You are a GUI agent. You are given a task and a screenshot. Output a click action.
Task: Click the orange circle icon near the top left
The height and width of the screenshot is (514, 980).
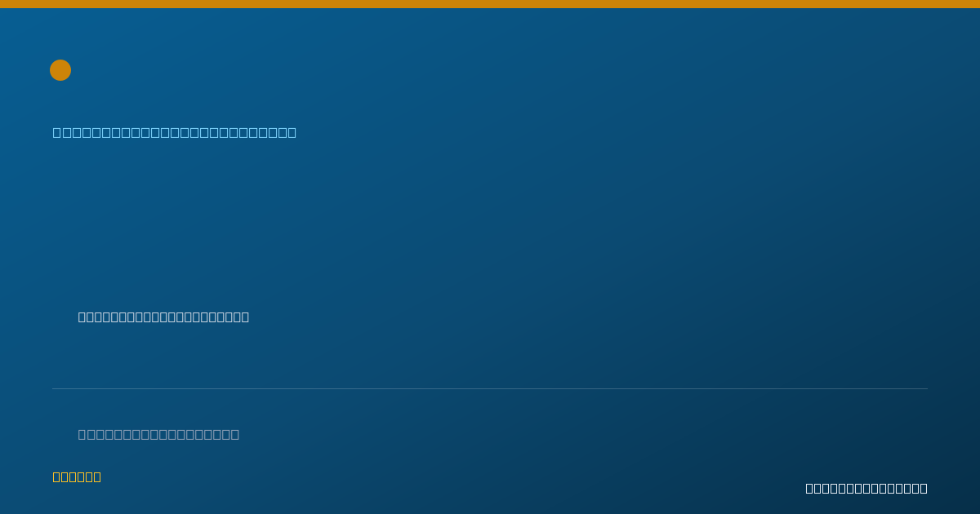tap(60, 70)
